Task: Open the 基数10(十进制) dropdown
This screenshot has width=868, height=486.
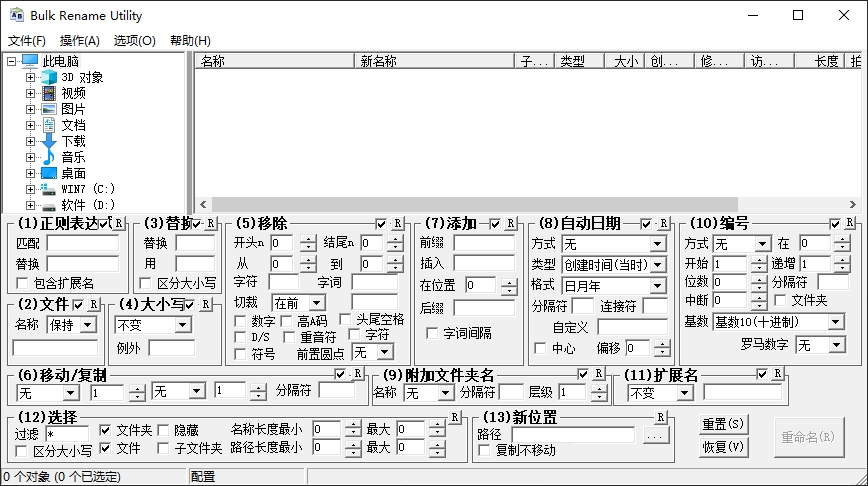Action: [x=836, y=322]
